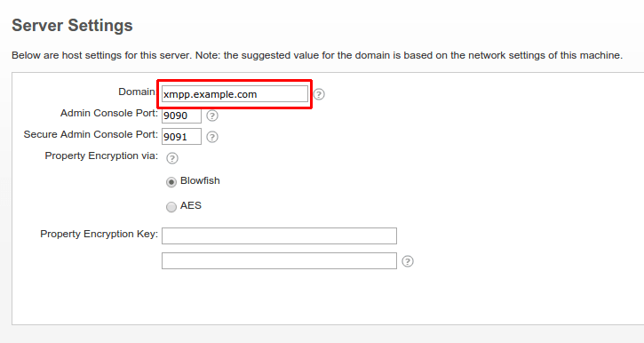Click the Domain label text

click(x=137, y=92)
